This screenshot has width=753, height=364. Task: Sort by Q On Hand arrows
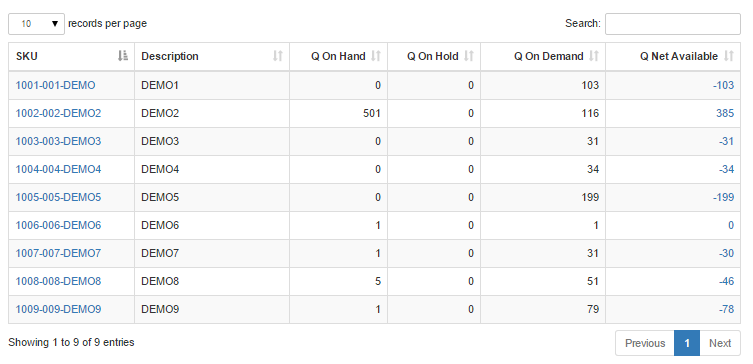tap(376, 56)
